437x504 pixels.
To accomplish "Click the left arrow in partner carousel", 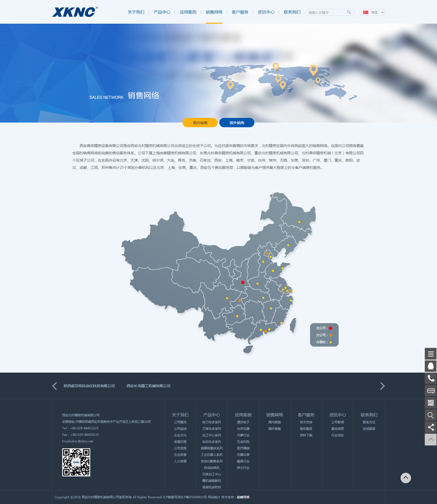I will tap(55, 386).
